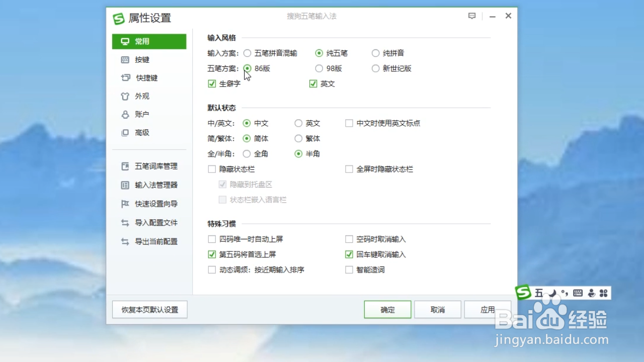Toggle the 五 input mode on the IME status bar
Screen dimensions: 644x362
click(x=539, y=293)
